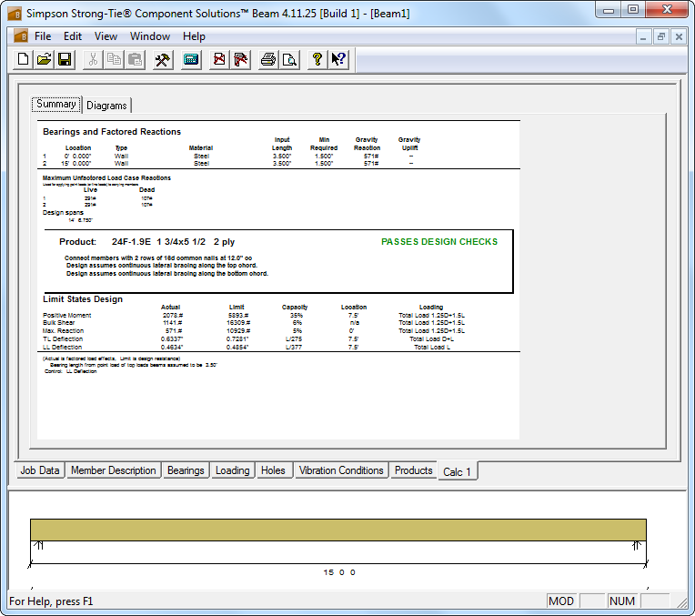Go to the Bearings tab

[186, 470]
